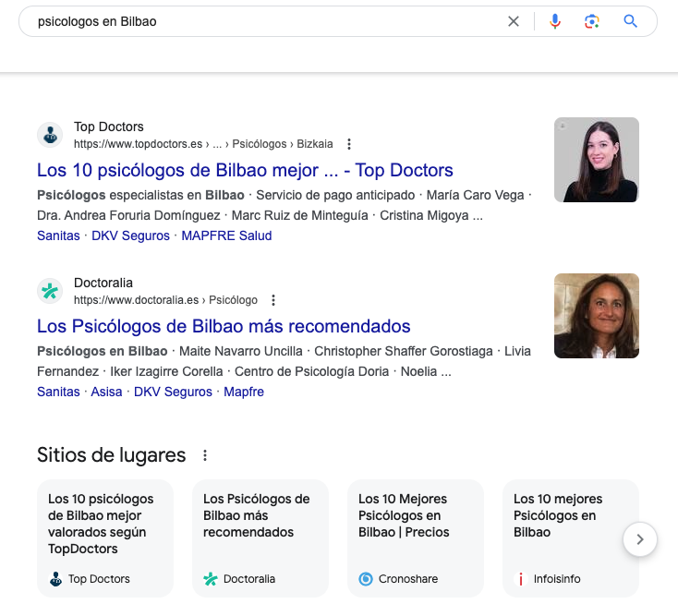
Task: Click the 'Doctoralia' site name above second result
Action: coord(103,283)
